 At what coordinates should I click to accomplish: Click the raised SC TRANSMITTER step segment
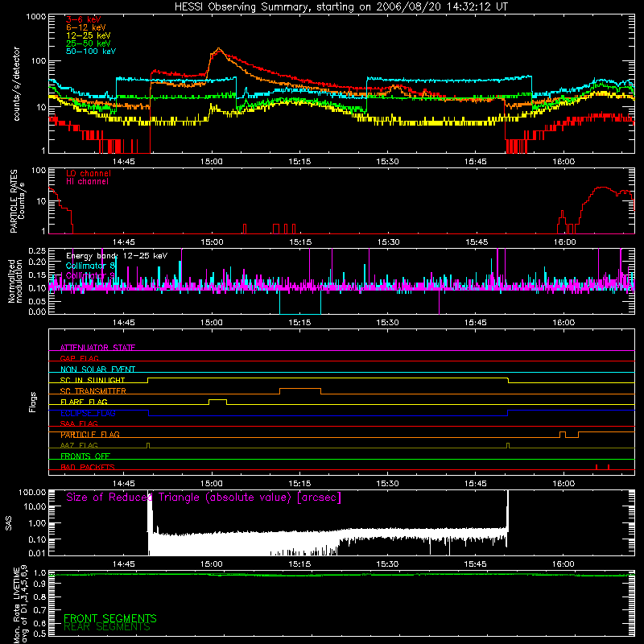(300, 389)
